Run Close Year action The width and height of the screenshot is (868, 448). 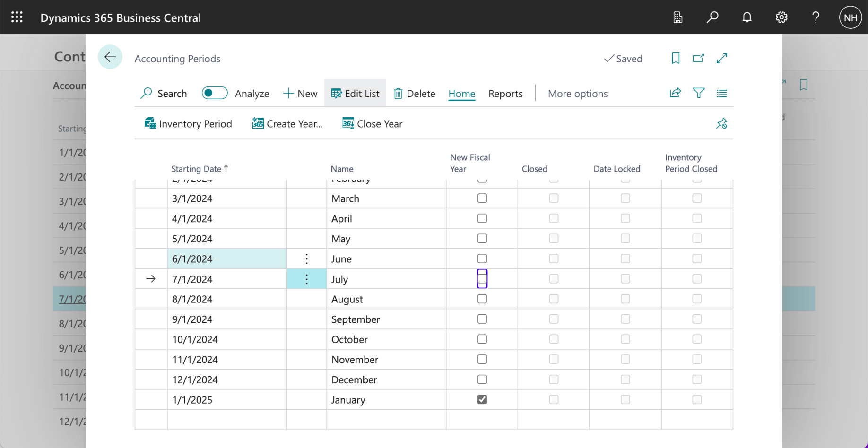pos(373,124)
